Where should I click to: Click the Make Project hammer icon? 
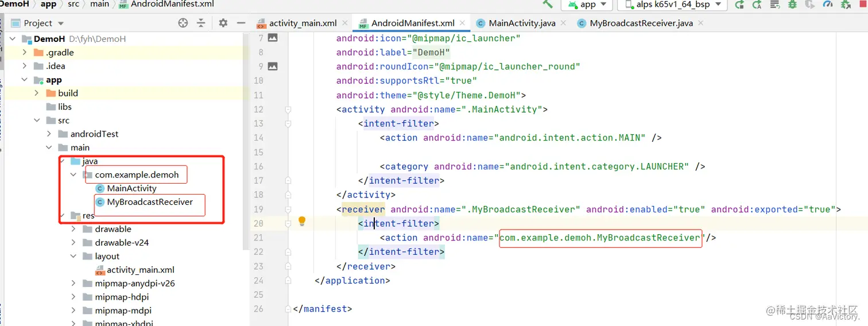pos(548,3)
